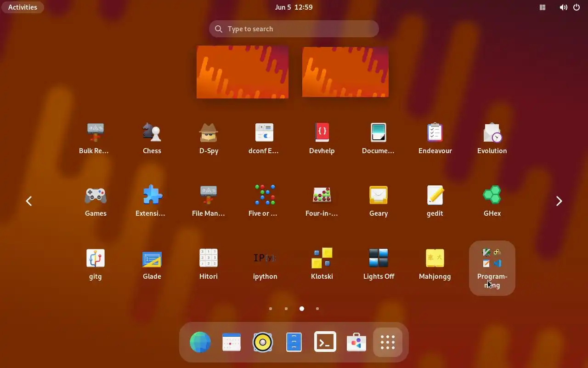Launch the Hitori puzzle game
The height and width of the screenshot is (368, 588).
(209, 264)
